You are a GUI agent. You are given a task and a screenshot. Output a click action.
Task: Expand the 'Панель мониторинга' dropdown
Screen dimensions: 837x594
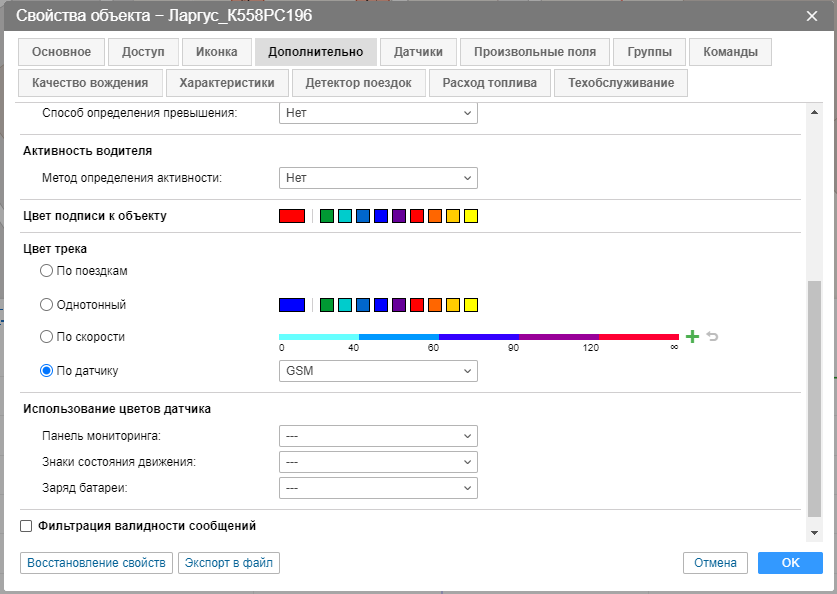coord(377,436)
